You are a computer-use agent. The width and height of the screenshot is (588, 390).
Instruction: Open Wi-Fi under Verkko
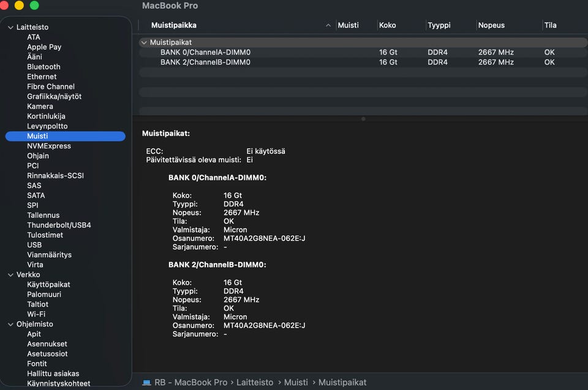pyautogui.click(x=36, y=314)
